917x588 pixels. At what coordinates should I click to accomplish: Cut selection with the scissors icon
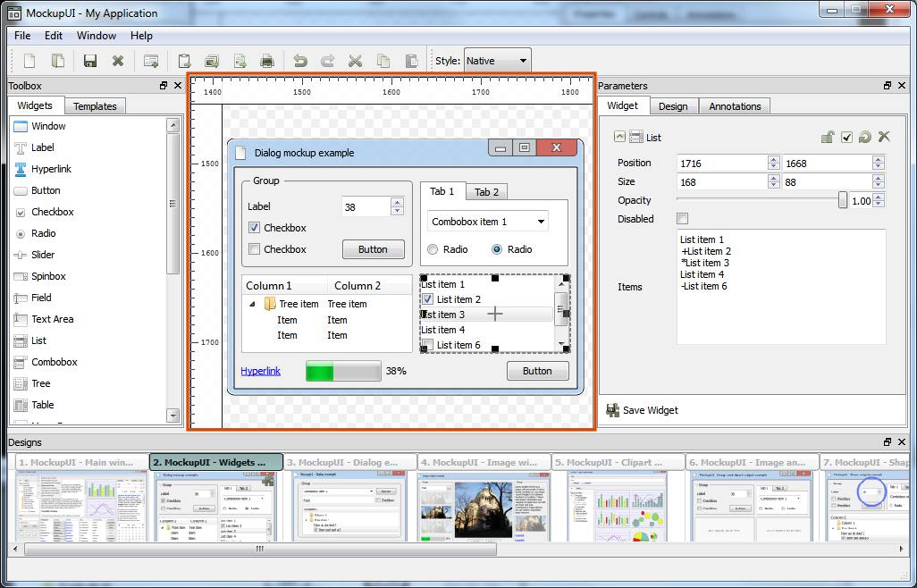click(x=355, y=61)
